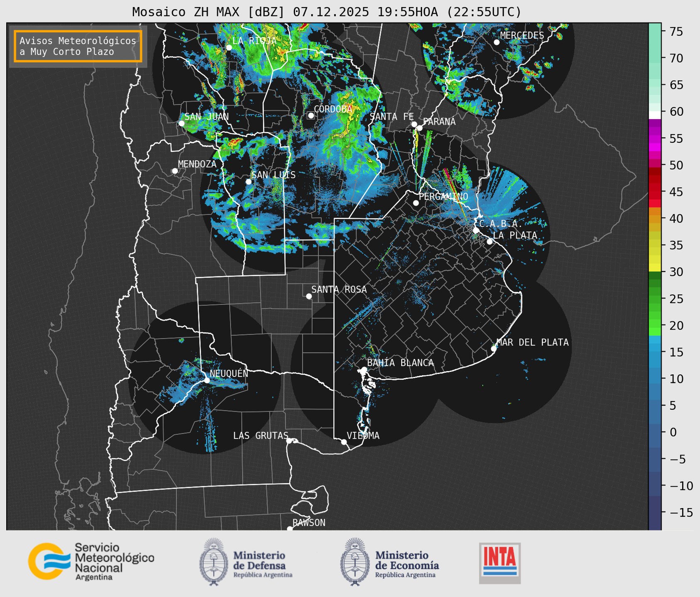Click the San Juan city marker
This screenshot has width=700, height=597.
(x=181, y=123)
